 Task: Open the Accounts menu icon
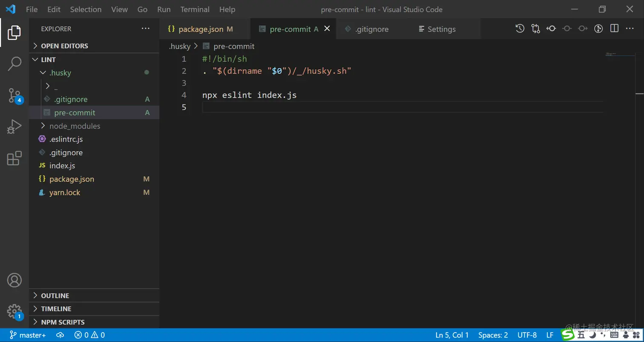pos(14,280)
